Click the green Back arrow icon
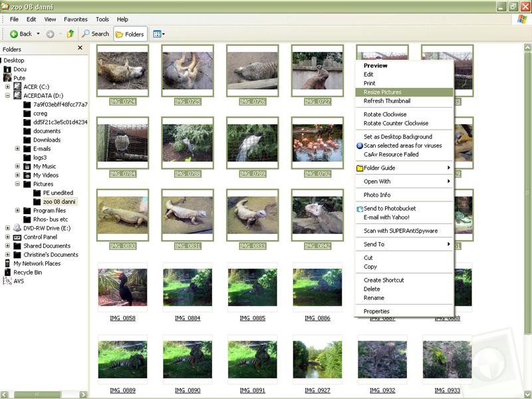Image resolution: width=532 pixels, height=399 pixels. tap(14, 34)
